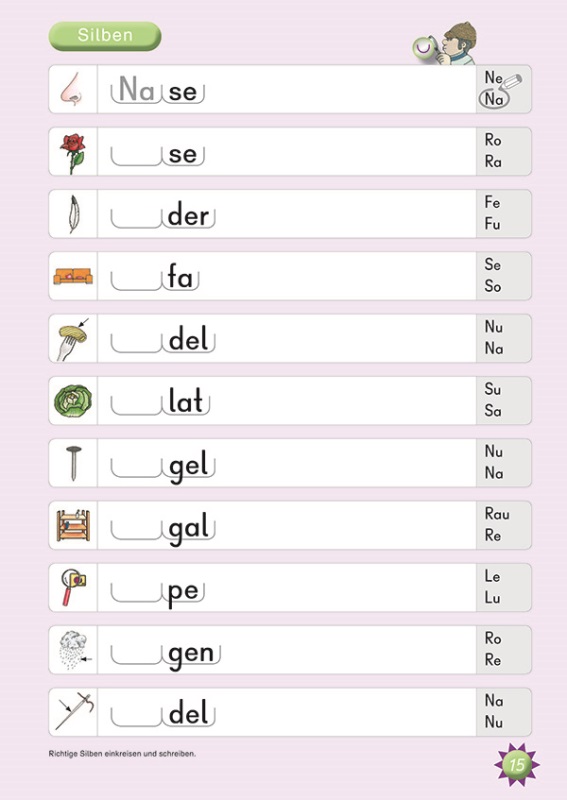Viewport: 567px width, 800px height.
Task: Select the shelf picture
Action: click(73, 525)
